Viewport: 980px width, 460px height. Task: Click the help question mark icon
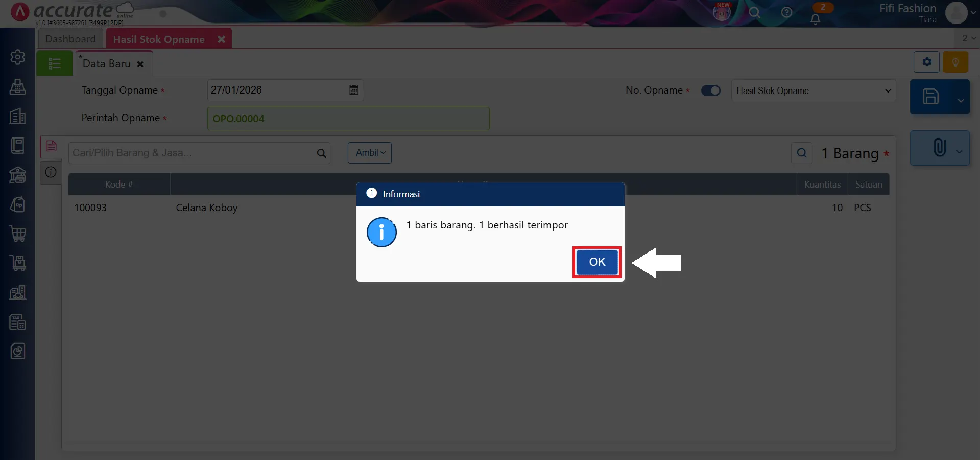pos(786,13)
